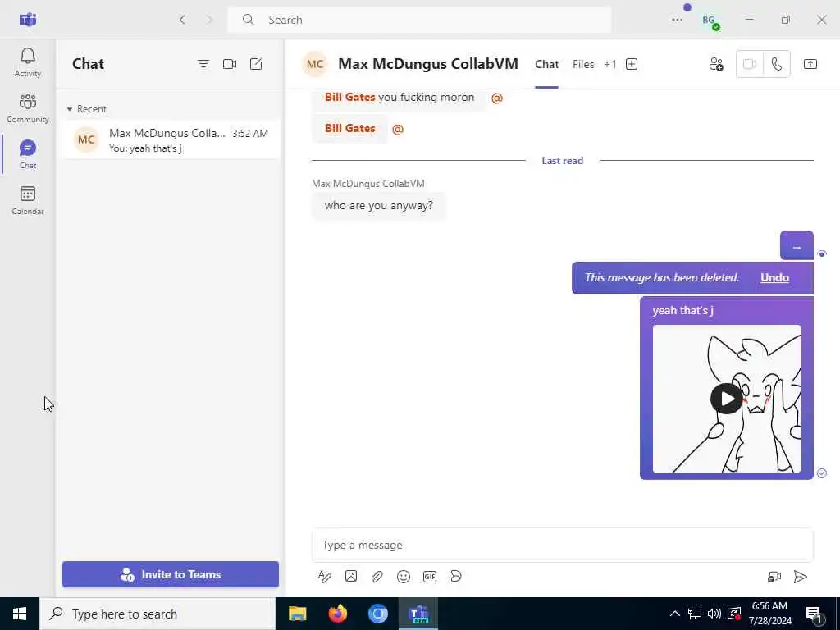
Task: Open the chat list filter icon
Action: [203, 64]
